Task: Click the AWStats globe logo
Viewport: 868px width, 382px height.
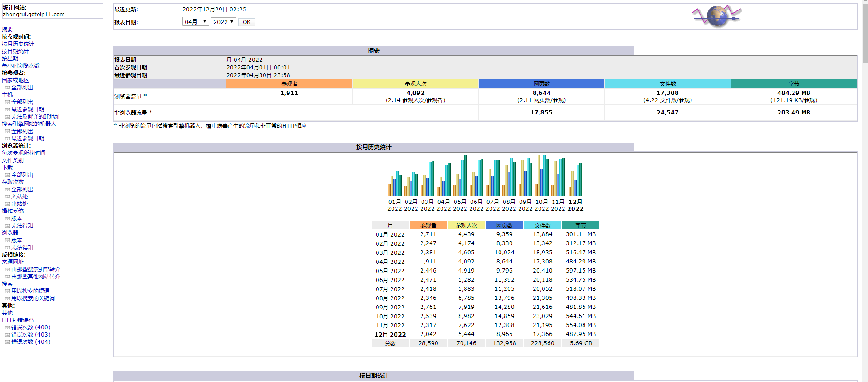Action: point(716,16)
